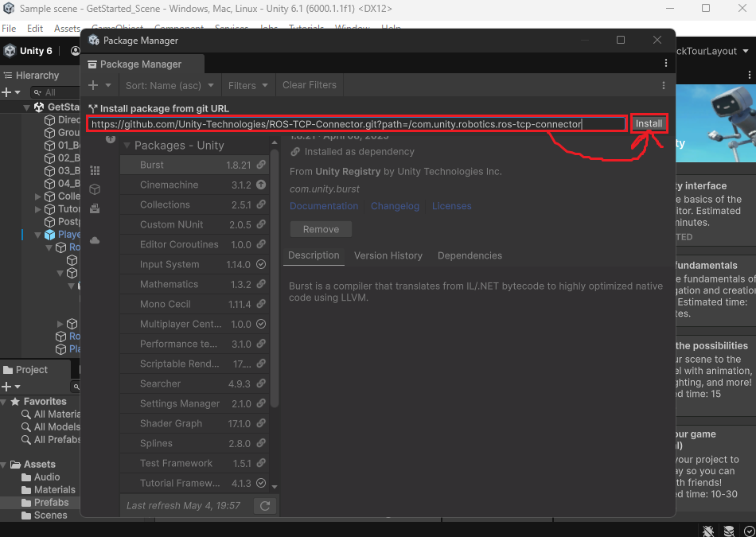Select the grid icon in Package Manager sidebar
Viewport: 756px width, 537px height.
95,170
